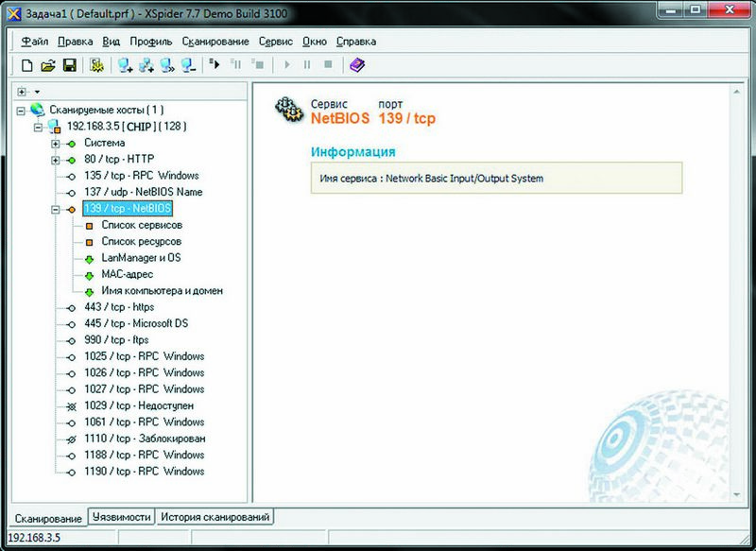This screenshot has width=756, height=551.
Task: Open the Файл menu
Action: point(35,42)
